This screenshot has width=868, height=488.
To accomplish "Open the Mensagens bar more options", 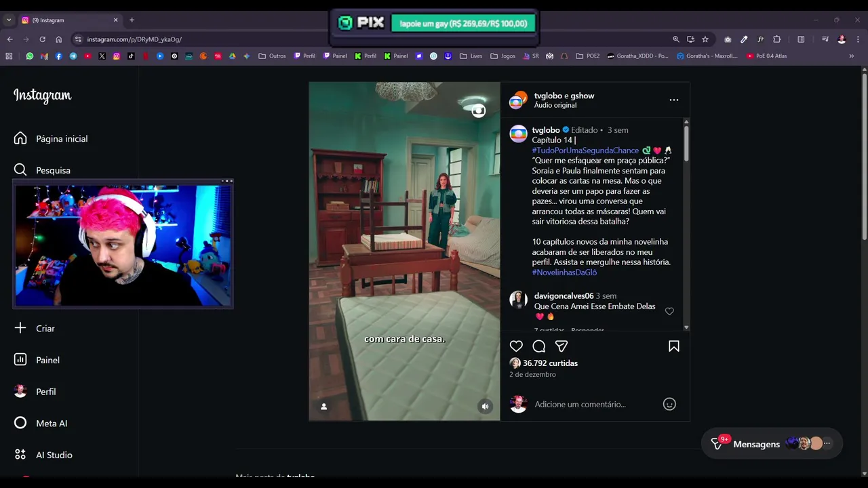I will click(827, 443).
